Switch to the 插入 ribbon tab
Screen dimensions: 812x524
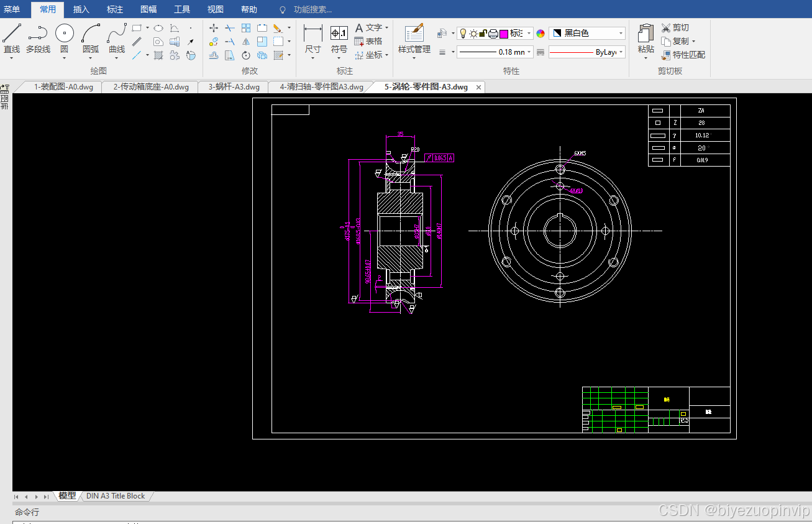click(x=81, y=9)
